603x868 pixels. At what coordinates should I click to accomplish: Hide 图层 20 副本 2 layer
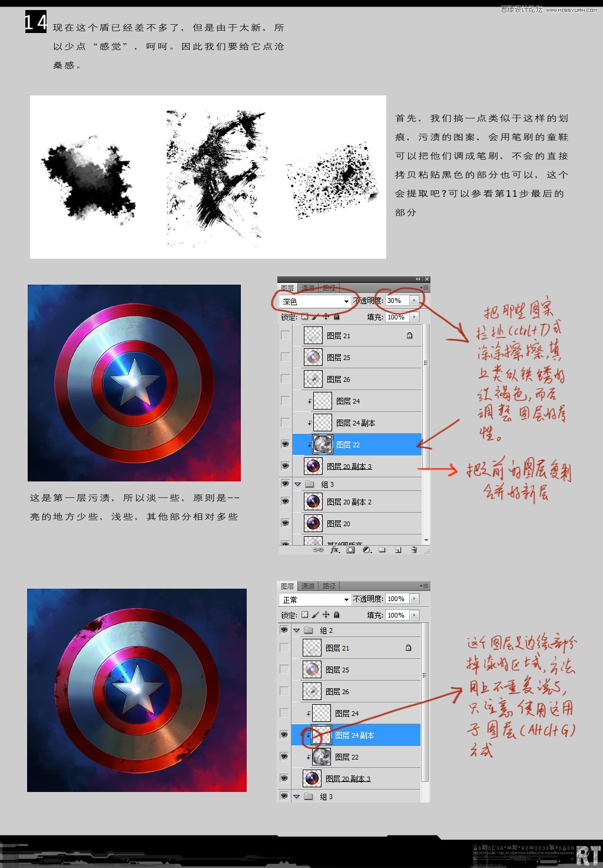point(285,501)
